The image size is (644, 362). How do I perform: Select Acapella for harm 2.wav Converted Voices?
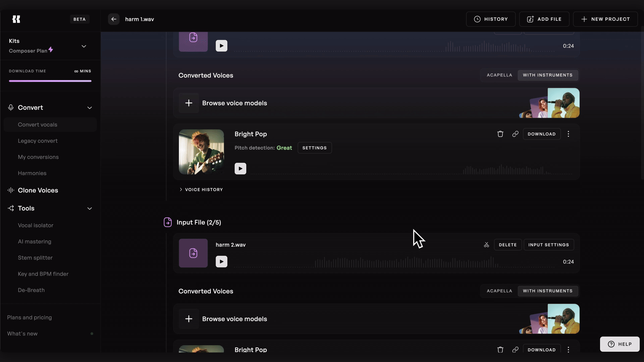499,291
